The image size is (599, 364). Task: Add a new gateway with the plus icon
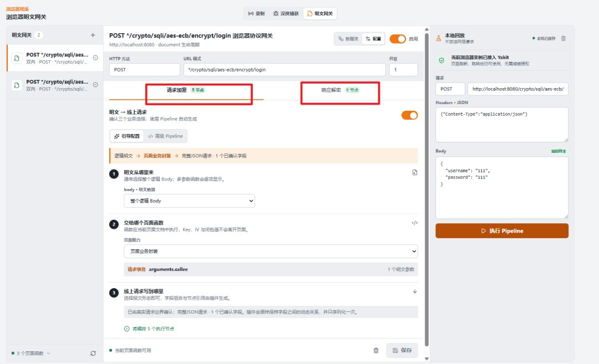click(x=93, y=35)
